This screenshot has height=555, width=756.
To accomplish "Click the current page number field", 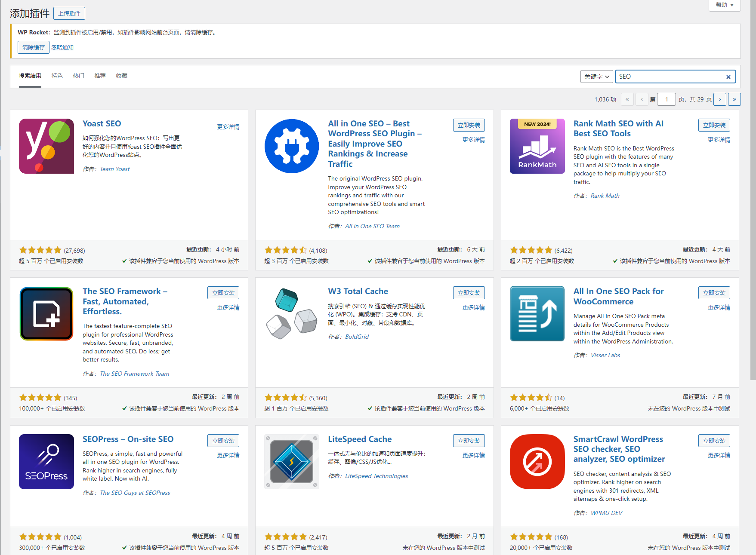I will 667,99.
